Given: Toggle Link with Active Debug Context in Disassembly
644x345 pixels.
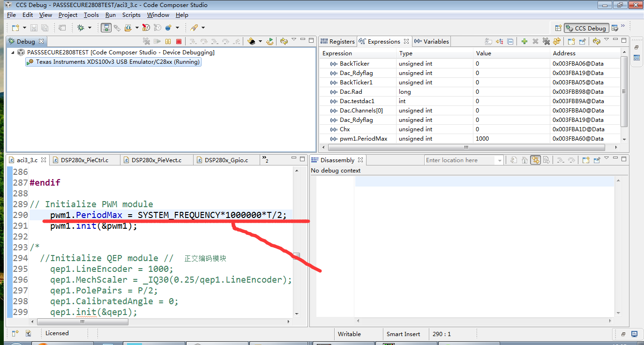Looking at the screenshot, I should click(x=535, y=160).
